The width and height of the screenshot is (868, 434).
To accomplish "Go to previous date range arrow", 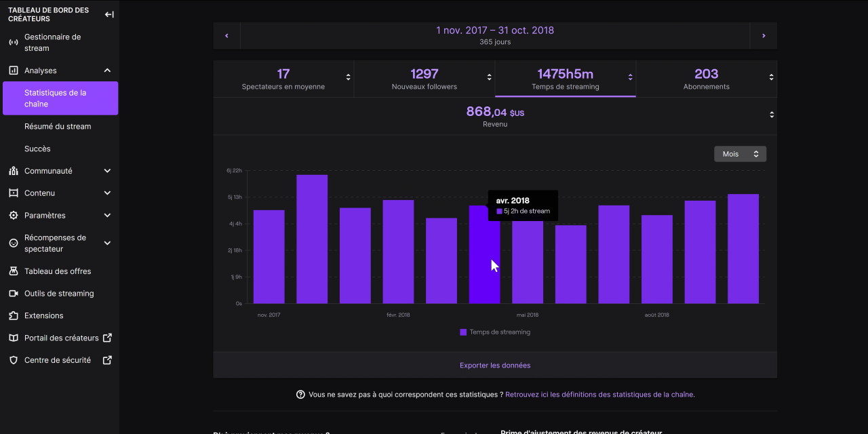I will point(226,36).
